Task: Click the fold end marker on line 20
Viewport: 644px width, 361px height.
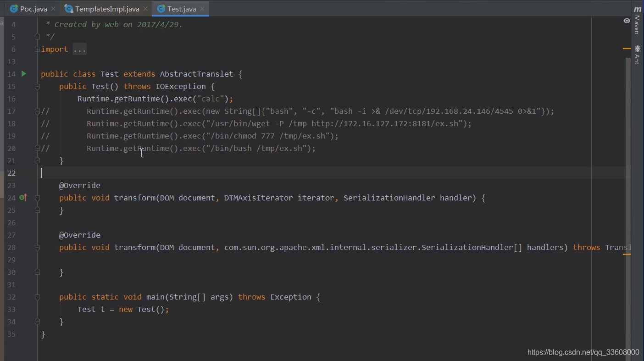Action: tap(37, 148)
